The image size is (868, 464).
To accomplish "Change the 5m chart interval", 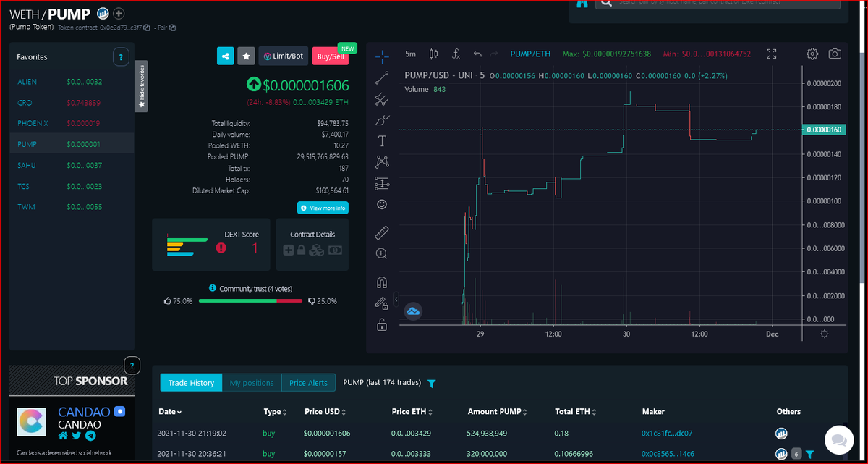I will [x=410, y=54].
